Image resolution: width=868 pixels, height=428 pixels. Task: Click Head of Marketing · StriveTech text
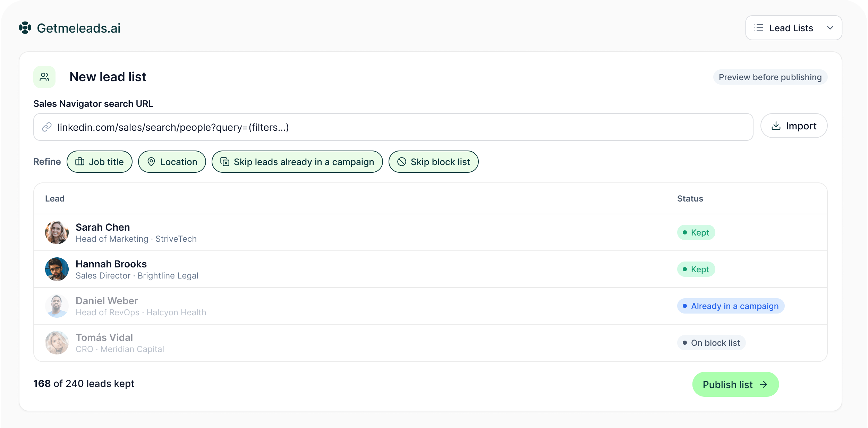136,239
